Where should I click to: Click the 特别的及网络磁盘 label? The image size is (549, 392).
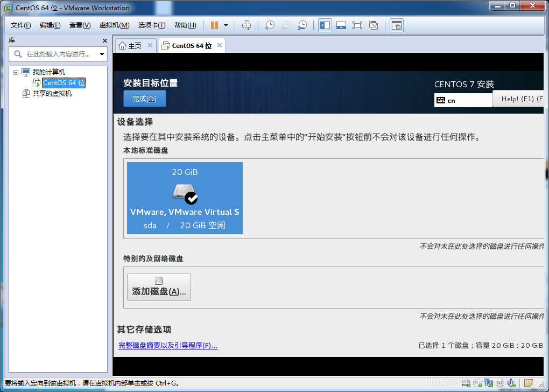coord(153,258)
